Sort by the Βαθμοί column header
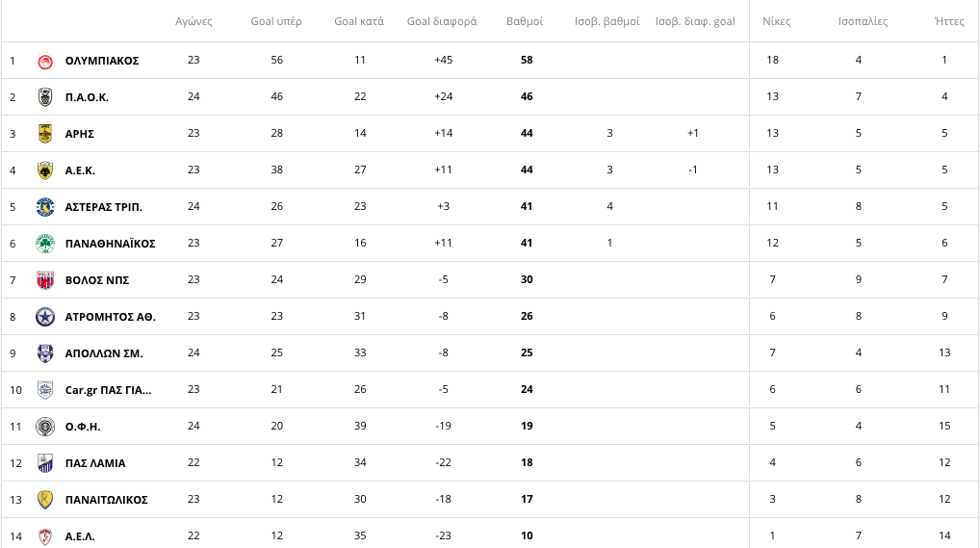The image size is (980, 548). (x=525, y=21)
